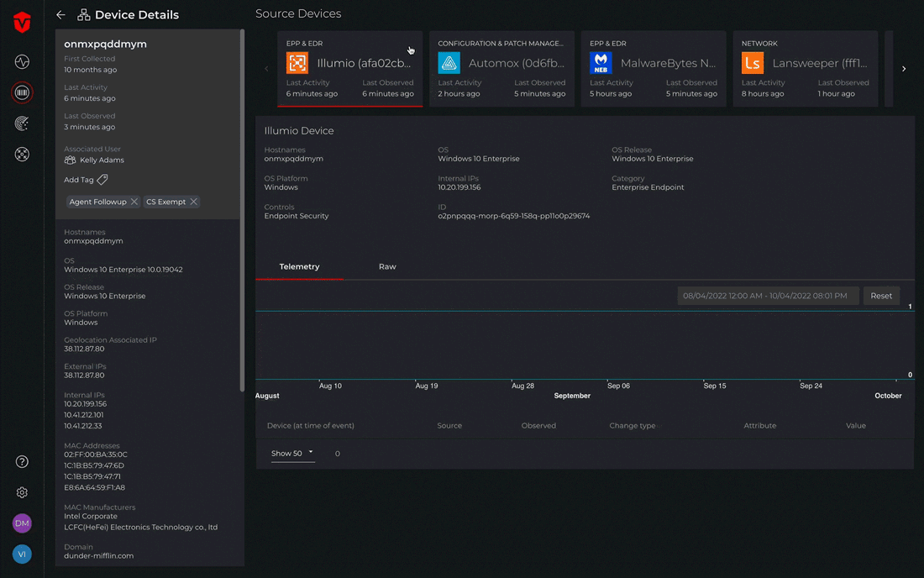
Task: Click the Source column header
Action: click(x=449, y=425)
